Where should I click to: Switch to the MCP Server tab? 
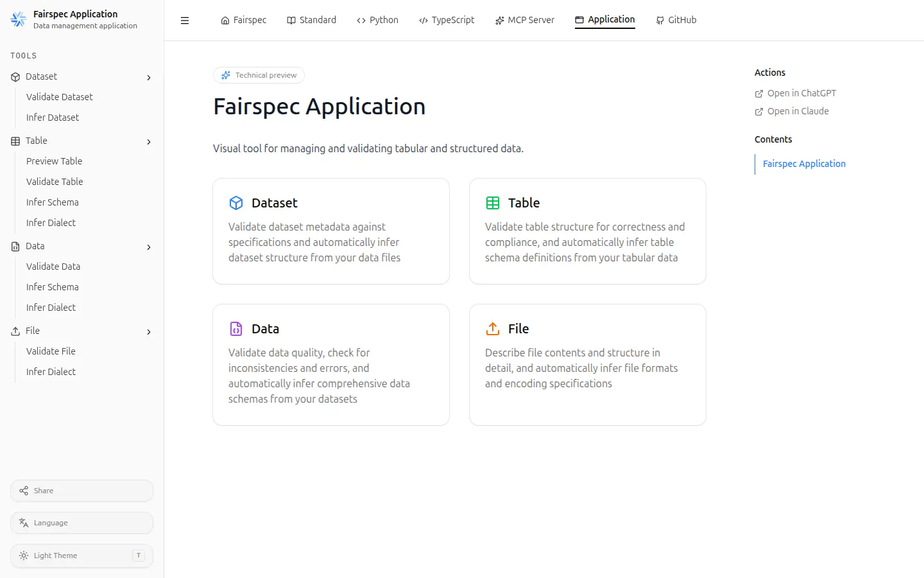(525, 20)
